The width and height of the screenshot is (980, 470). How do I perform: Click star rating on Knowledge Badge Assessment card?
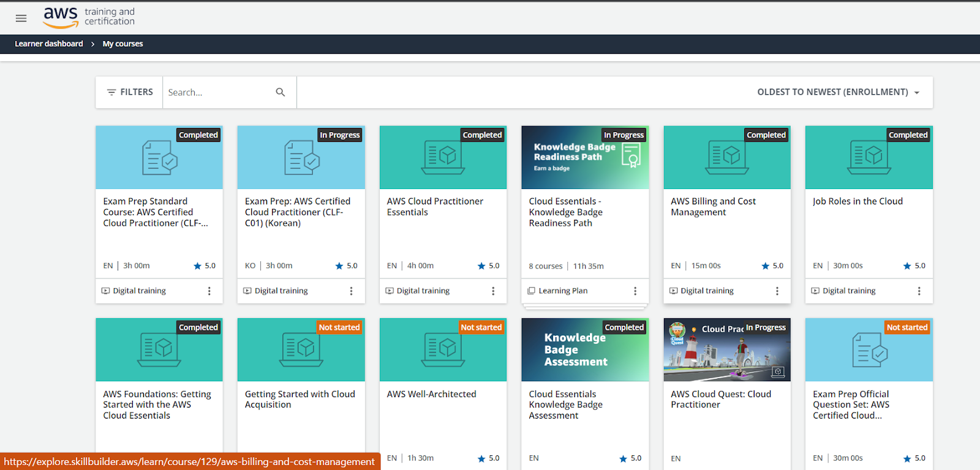pyautogui.click(x=631, y=458)
